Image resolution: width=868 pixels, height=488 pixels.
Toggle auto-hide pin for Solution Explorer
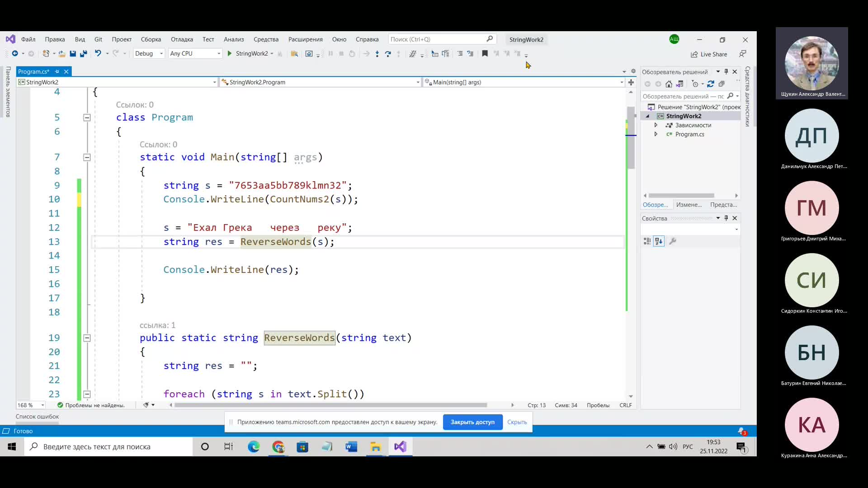[x=726, y=72]
